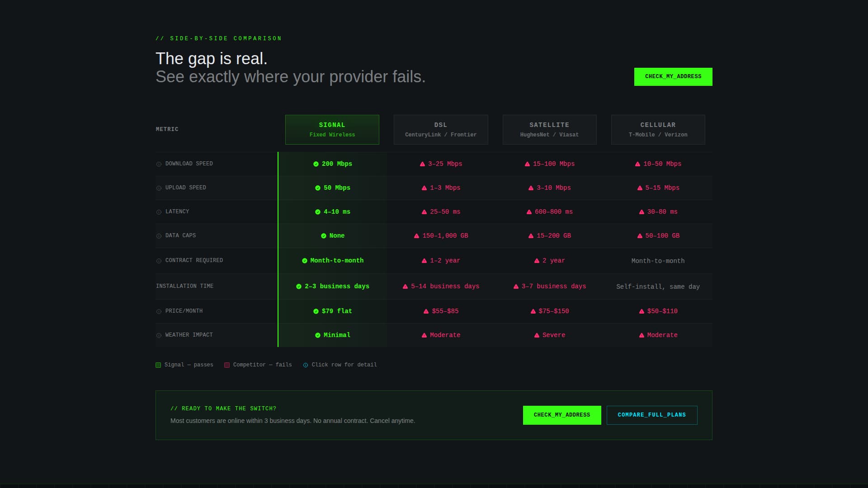
Task: Click warning triangle next to 2 year
Action: point(537,261)
